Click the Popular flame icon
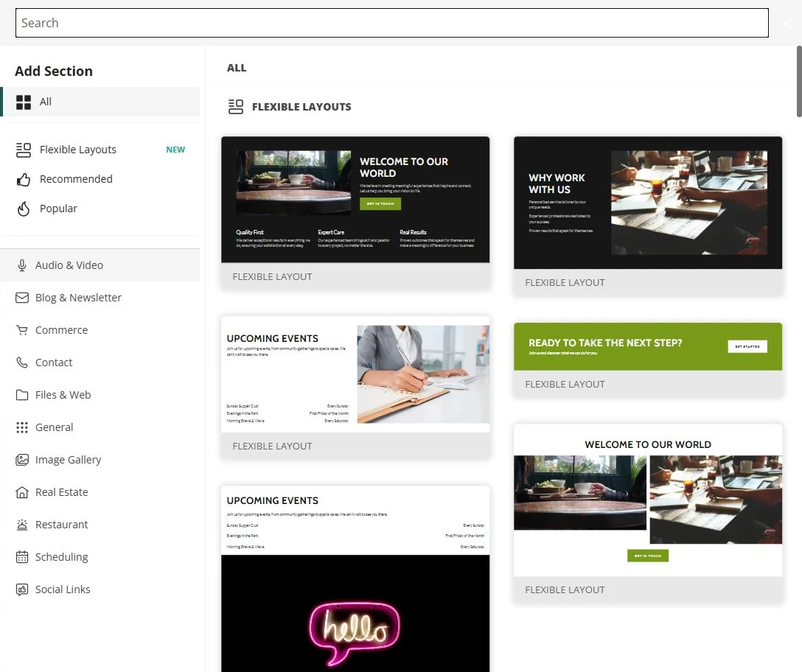Screen dimensions: 802x672 point(24,209)
